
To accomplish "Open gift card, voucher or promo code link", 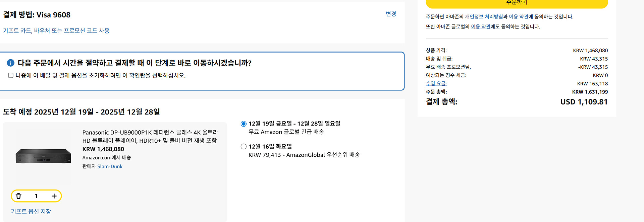I will (x=56, y=30).
